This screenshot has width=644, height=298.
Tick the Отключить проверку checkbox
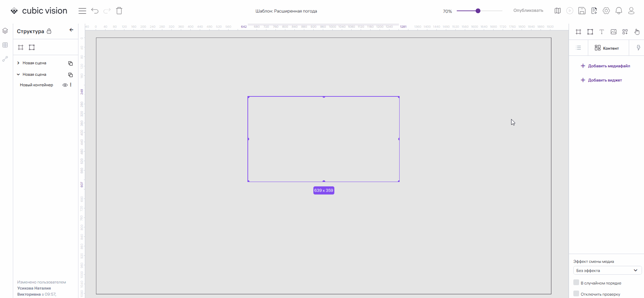coord(576,294)
